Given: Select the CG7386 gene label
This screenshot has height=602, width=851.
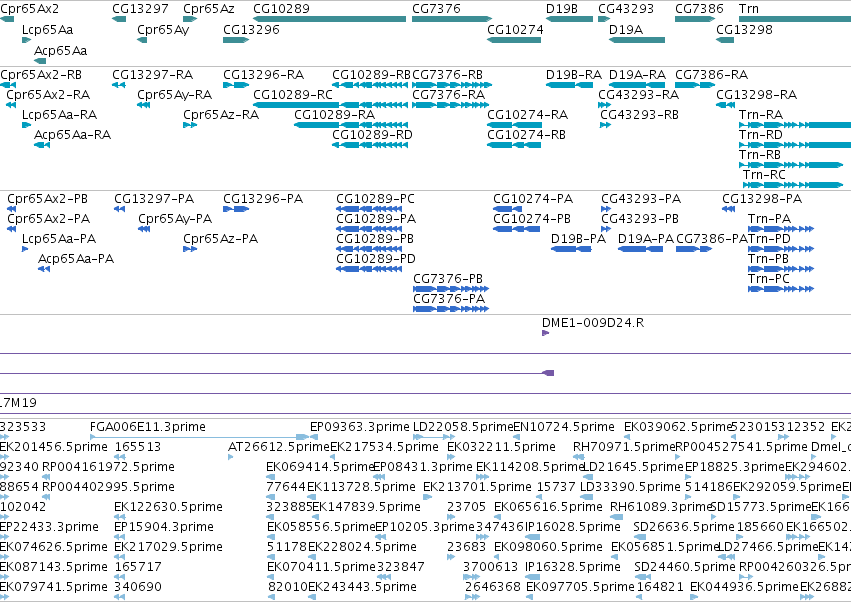Looking at the screenshot, I should [x=699, y=9].
